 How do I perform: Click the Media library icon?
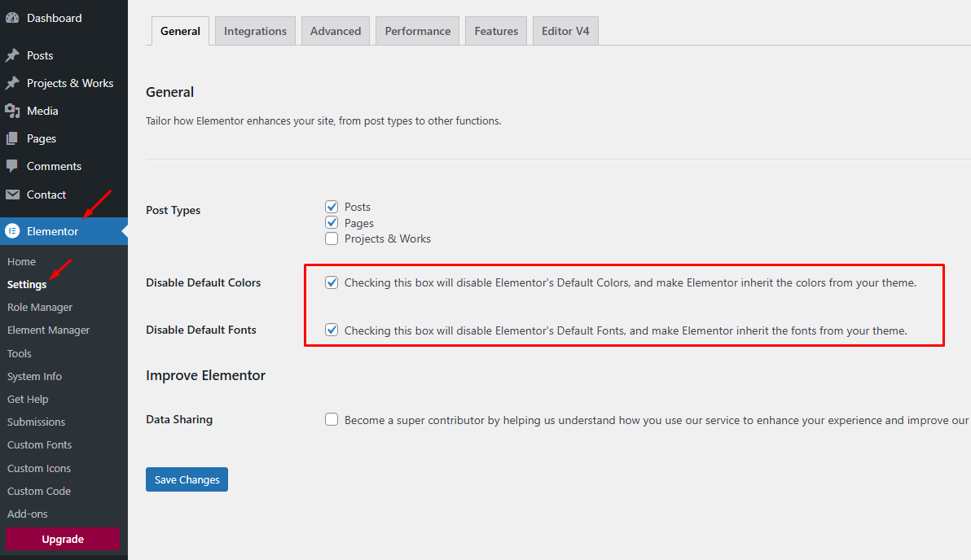[12, 111]
